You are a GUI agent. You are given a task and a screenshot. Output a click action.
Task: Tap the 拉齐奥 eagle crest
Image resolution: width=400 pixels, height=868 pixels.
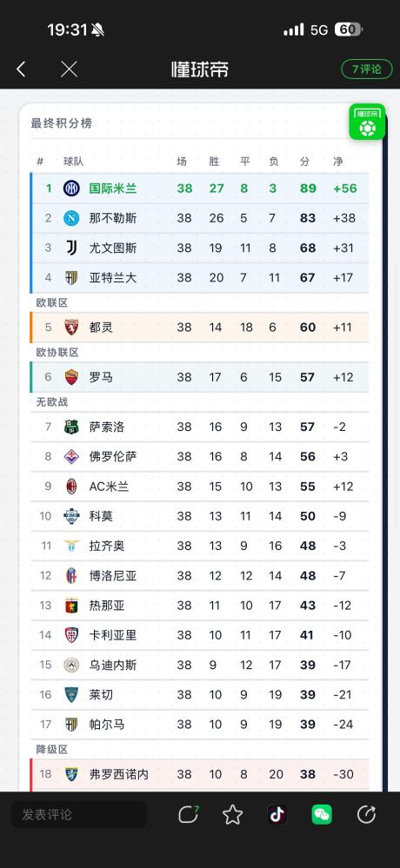pos(71,546)
